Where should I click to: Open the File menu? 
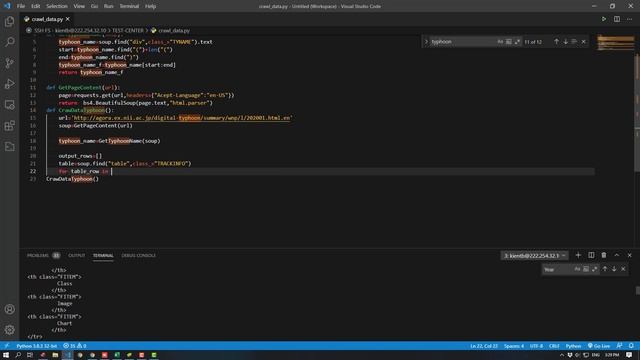(x=21, y=6)
